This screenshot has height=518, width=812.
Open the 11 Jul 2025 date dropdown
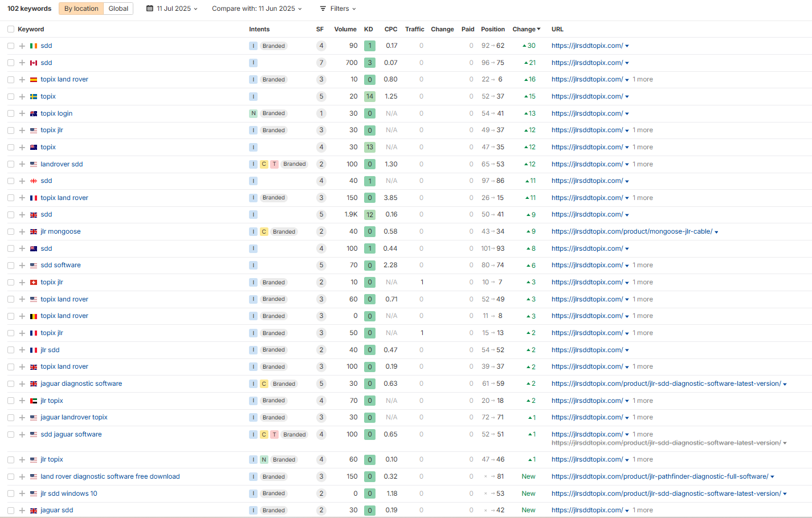(x=172, y=9)
